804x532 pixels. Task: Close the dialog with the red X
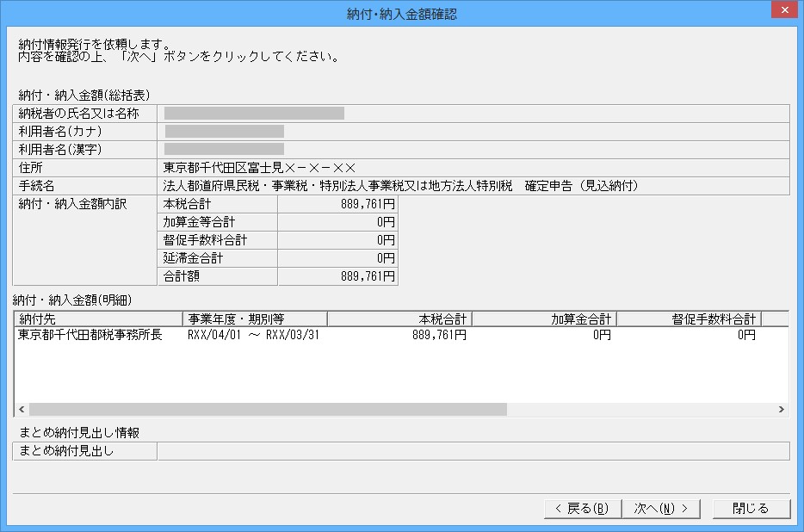784,9
